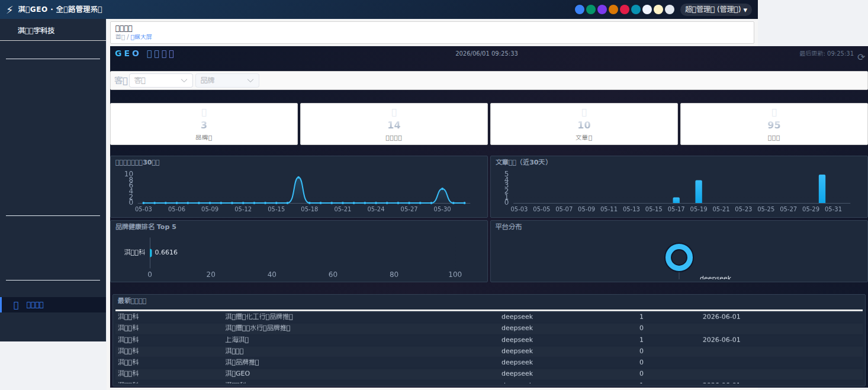Click the 2026-06-01 date in 上海淇 row
The width and height of the screenshot is (868, 390).
(x=721, y=340)
